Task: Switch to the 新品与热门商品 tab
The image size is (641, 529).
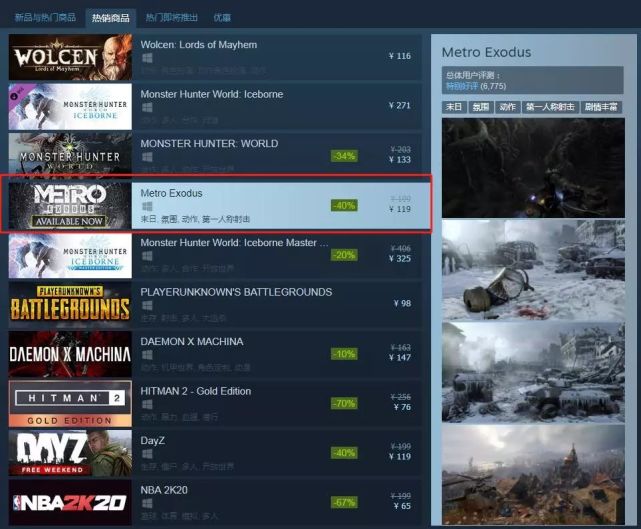Action: (45, 17)
